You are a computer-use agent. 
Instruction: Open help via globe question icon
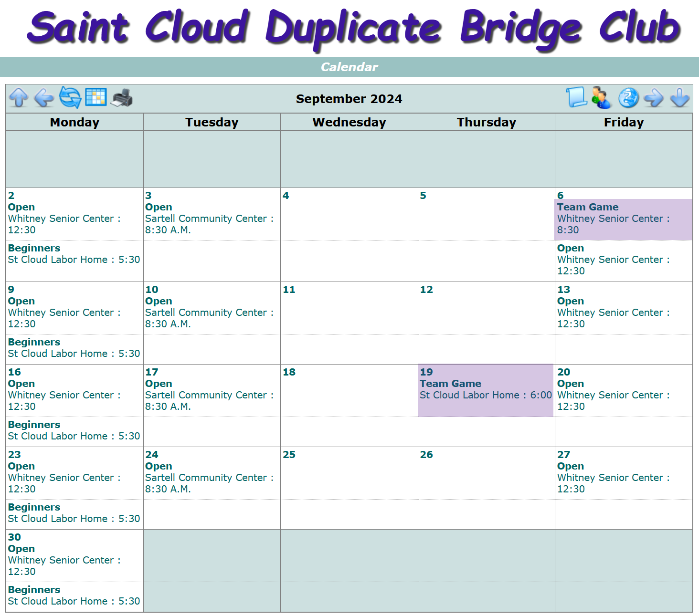(628, 97)
